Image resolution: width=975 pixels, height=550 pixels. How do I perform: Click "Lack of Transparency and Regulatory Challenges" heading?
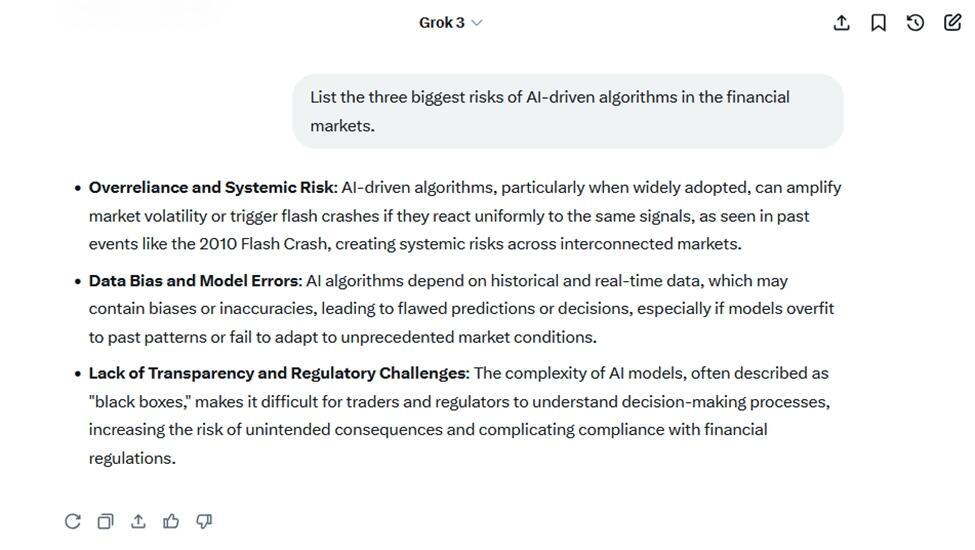[x=277, y=374]
